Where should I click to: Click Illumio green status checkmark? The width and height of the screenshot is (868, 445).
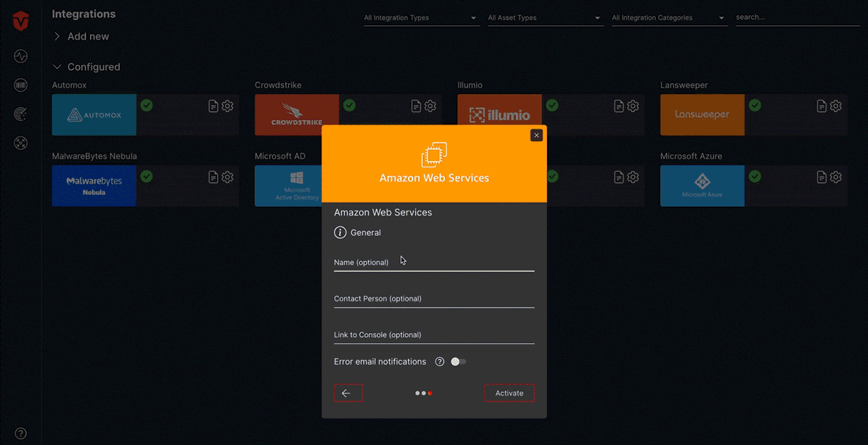552,105
